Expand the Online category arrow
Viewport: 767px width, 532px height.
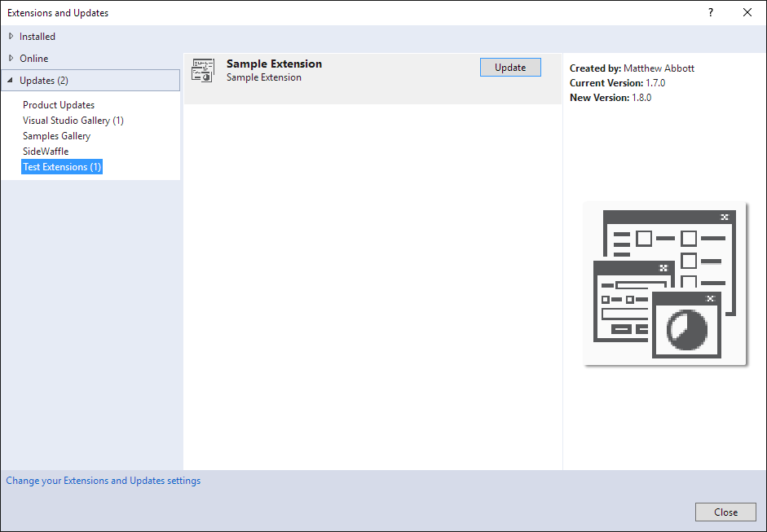(11, 58)
